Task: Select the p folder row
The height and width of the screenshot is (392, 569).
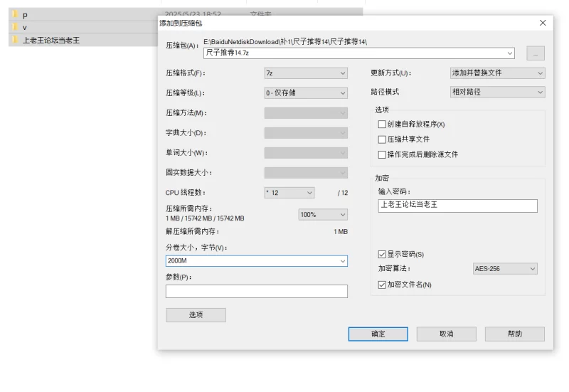Action: pyautogui.click(x=83, y=15)
